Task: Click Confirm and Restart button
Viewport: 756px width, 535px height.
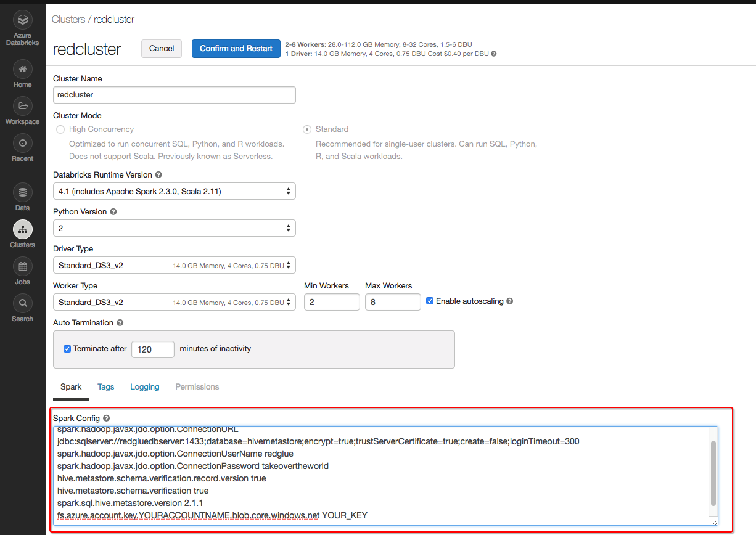Action: pyautogui.click(x=236, y=49)
